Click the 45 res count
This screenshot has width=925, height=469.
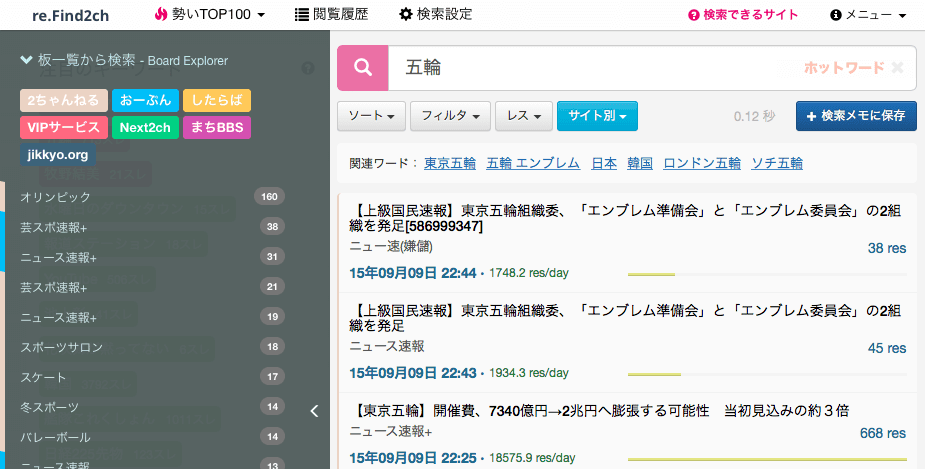(x=887, y=349)
